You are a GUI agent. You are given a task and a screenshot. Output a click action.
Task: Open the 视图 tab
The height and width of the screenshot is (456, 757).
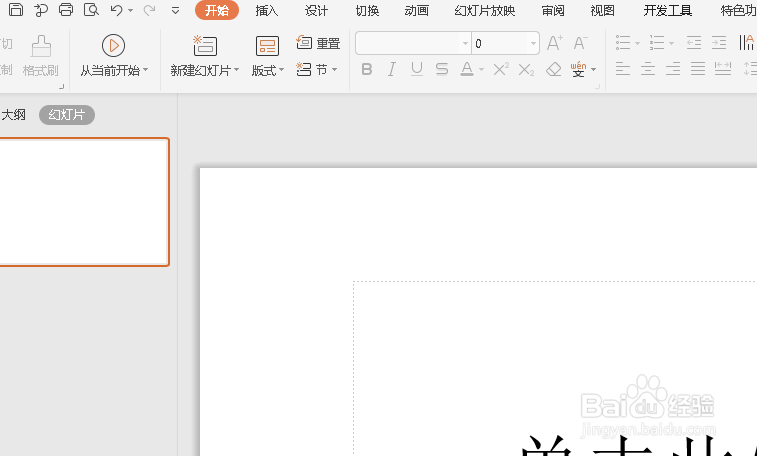[x=603, y=11]
